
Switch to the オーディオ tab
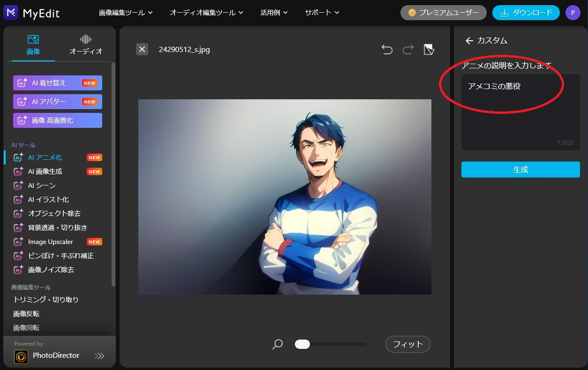[86, 45]
